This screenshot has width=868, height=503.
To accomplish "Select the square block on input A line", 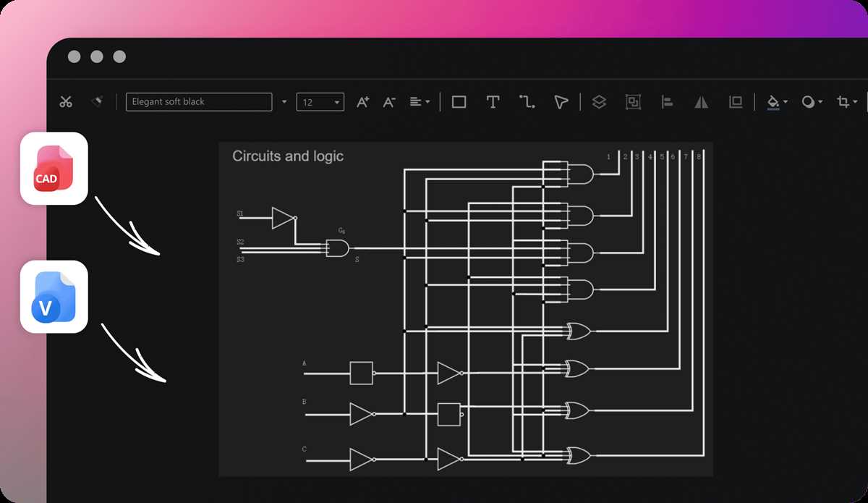I will pos(362,373).
